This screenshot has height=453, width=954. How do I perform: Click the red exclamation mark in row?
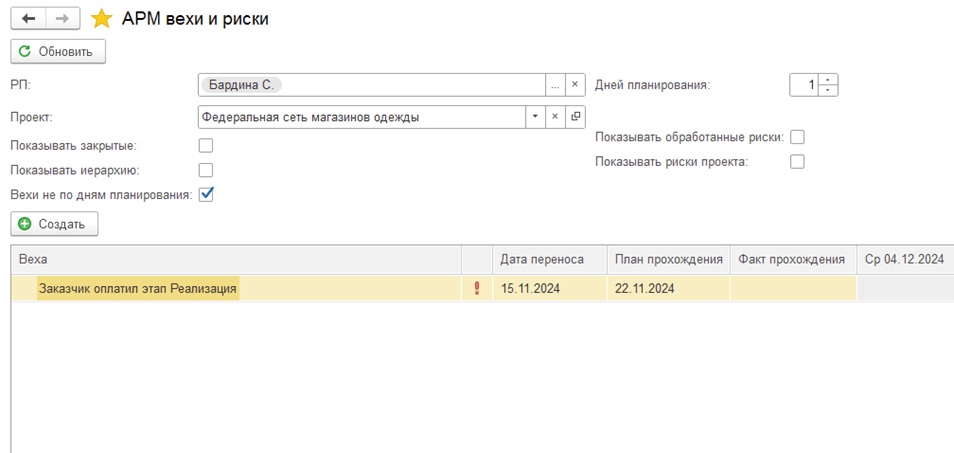coord(476,289)
